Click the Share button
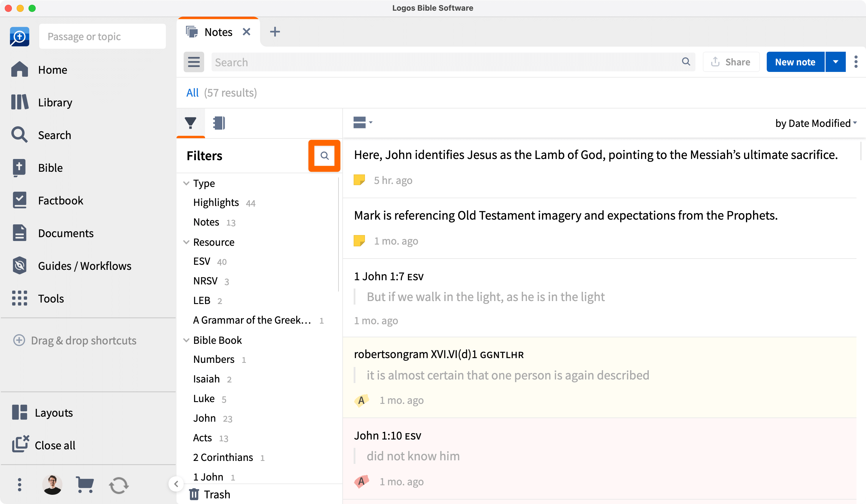This screenshot has width=866, height=504. tap(731, 62)
